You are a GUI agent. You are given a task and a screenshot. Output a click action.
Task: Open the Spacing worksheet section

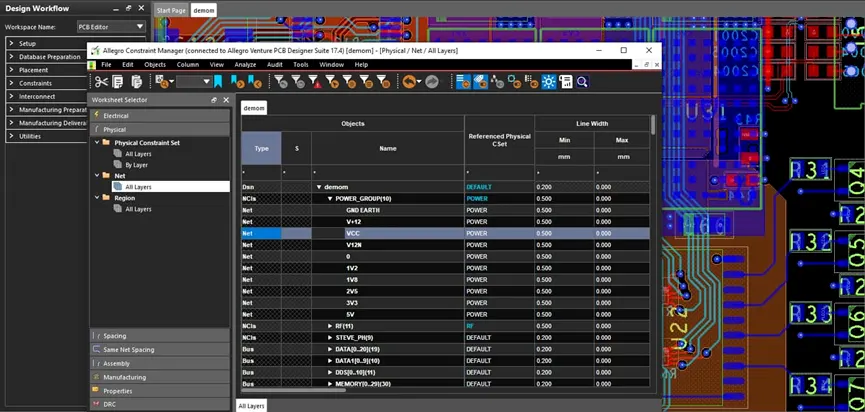pos(115,336)
